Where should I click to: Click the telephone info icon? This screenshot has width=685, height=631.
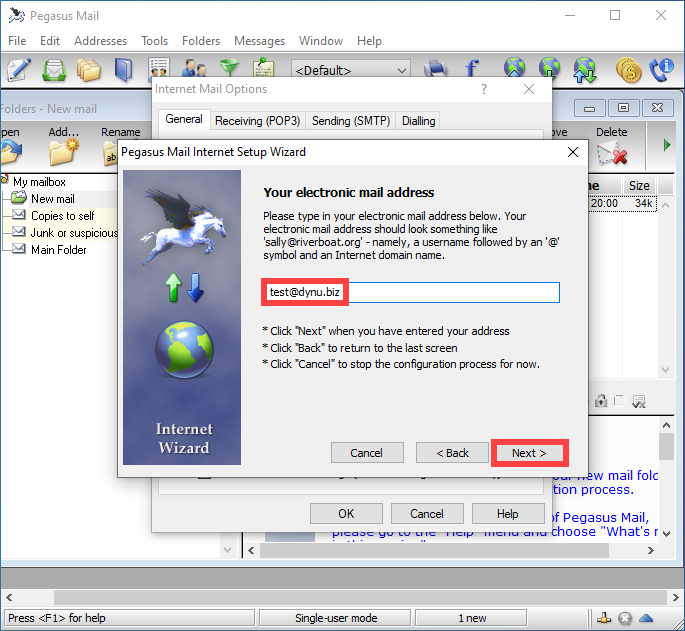click(x=661, y=70)
